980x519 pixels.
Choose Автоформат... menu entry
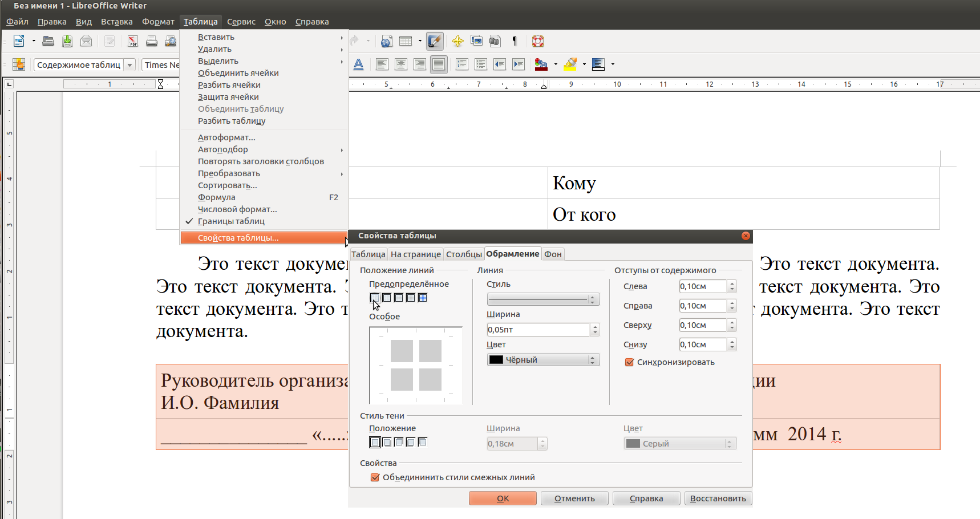(x=265, y=137)
